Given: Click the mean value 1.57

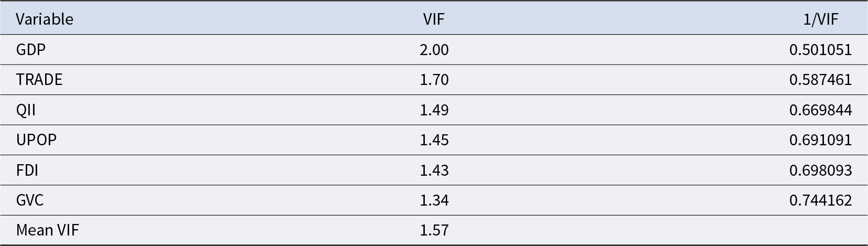Looking at the screenshot, I should point(434,230).
